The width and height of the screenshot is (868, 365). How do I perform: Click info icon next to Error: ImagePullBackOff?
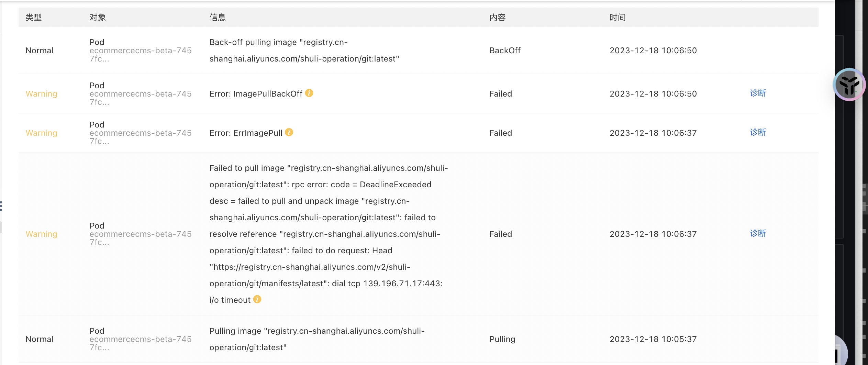pos(309,93)
